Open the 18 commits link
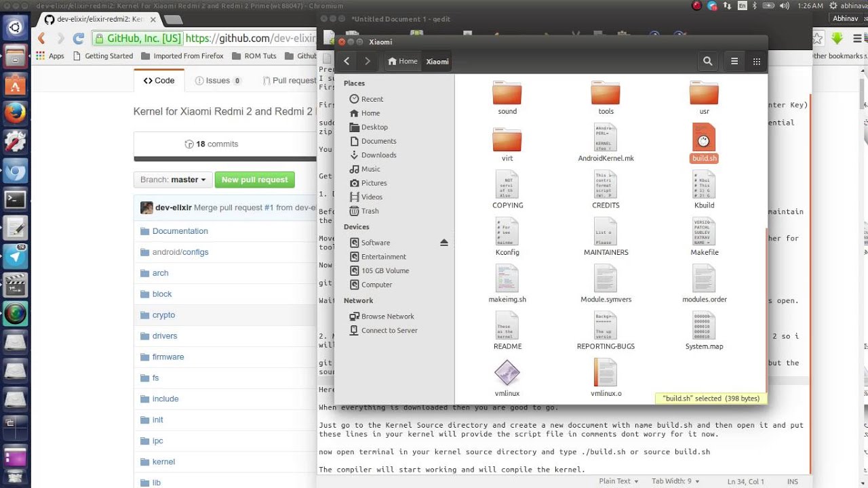This screenshot has width=868, height=488. pyautogui.click(x=211, y=144)
